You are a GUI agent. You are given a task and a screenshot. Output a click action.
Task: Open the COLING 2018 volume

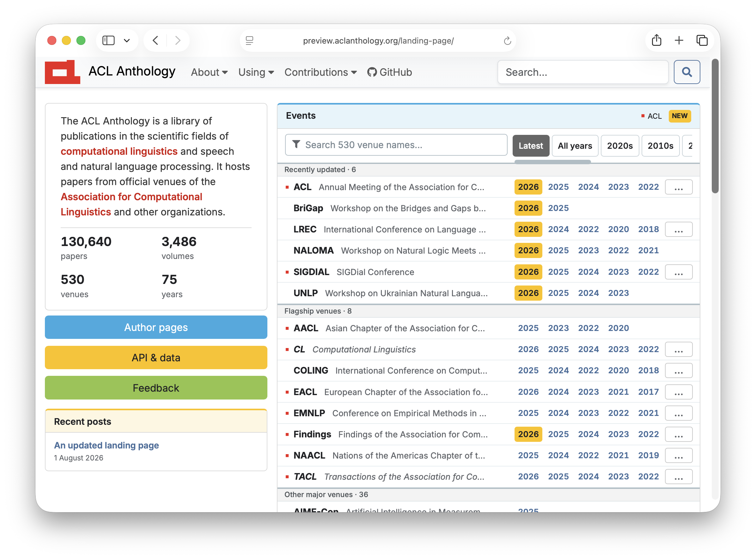pyautogui.click(x=648, y=370)
